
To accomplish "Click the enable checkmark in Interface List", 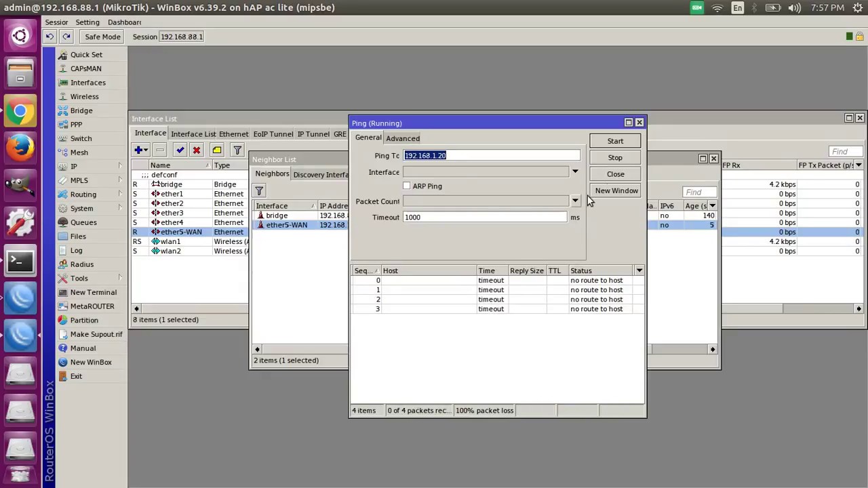I will pos(180,150).
